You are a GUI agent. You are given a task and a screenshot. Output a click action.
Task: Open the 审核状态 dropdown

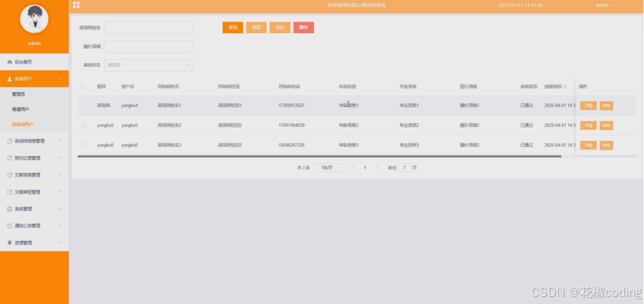148,65
